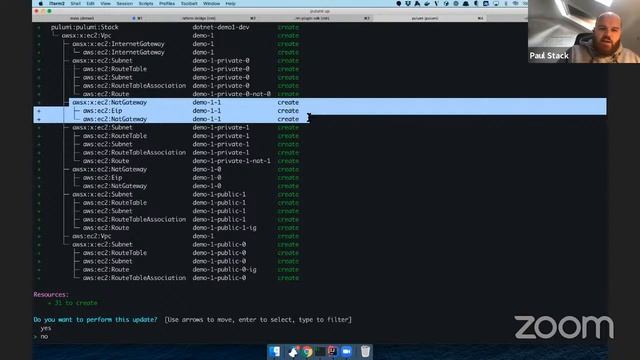Switch to the third iTerm tab
Image resolution: width=640 pixels, height=360 pixels.
click(315, 18)
